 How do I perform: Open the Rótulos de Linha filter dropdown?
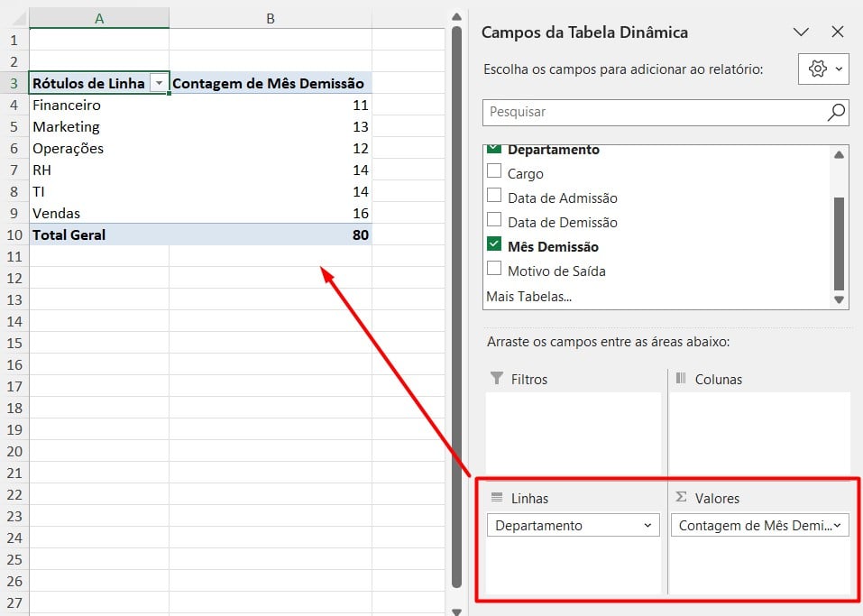click(x=159, y=83)
